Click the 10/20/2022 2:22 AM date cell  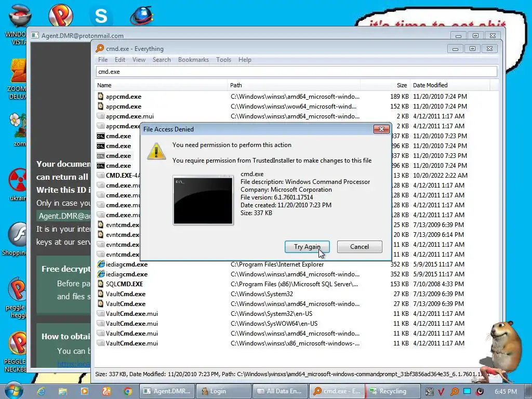tap(440, 176)
